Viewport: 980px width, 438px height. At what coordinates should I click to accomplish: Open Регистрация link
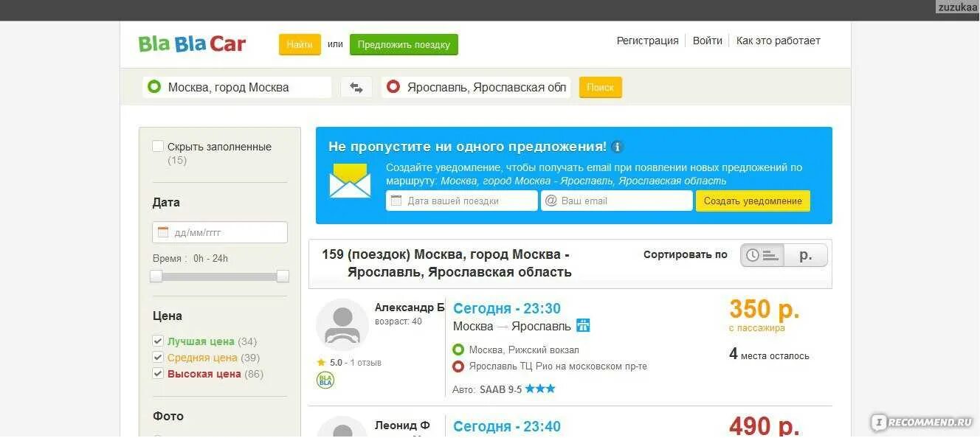click(x=647, y=41)
